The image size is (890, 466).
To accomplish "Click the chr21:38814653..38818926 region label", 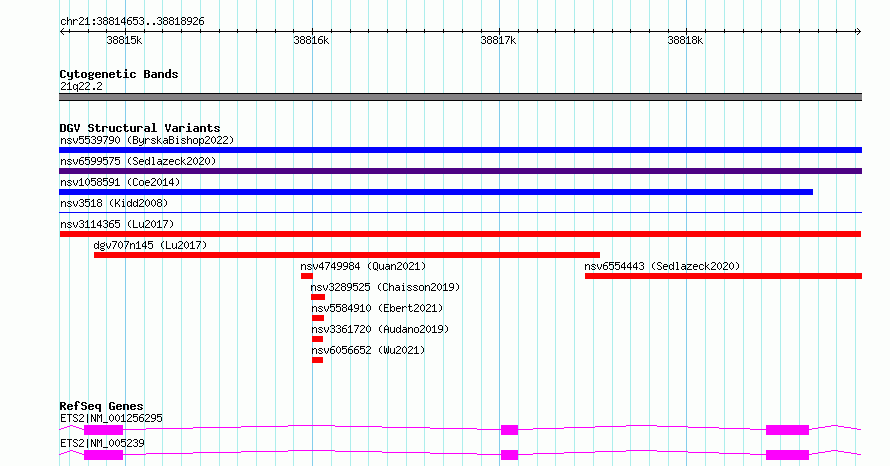I will (x=132, y=22).
